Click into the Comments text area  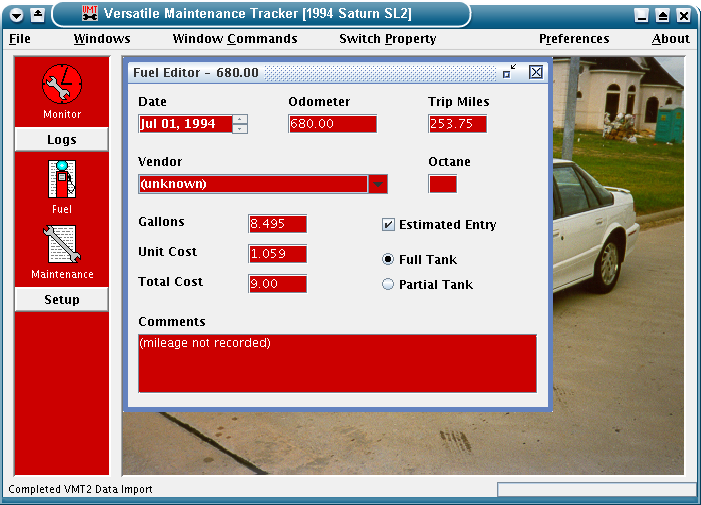[x=337, y=363]
